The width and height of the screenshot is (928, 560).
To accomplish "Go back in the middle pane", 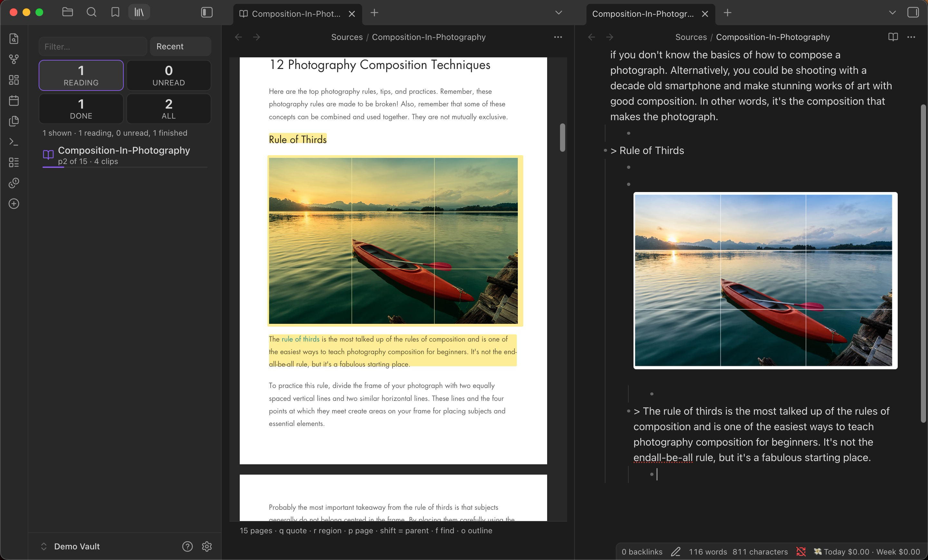I will 238,37.
